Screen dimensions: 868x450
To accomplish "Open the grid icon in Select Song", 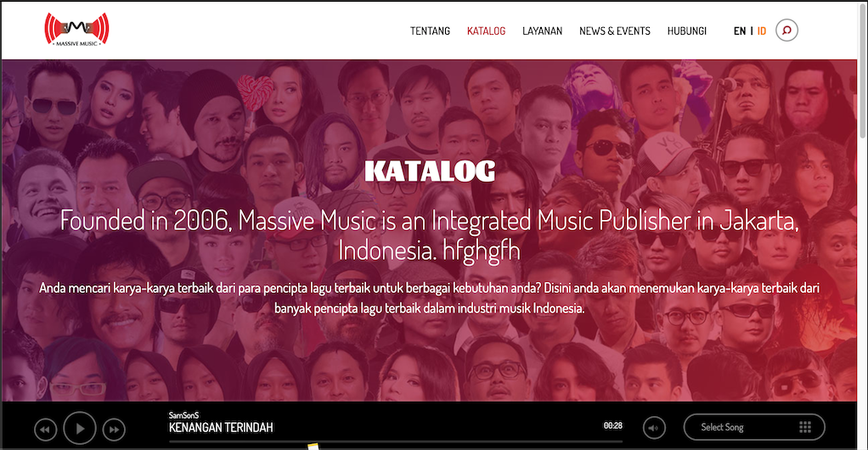I will 805,427.
